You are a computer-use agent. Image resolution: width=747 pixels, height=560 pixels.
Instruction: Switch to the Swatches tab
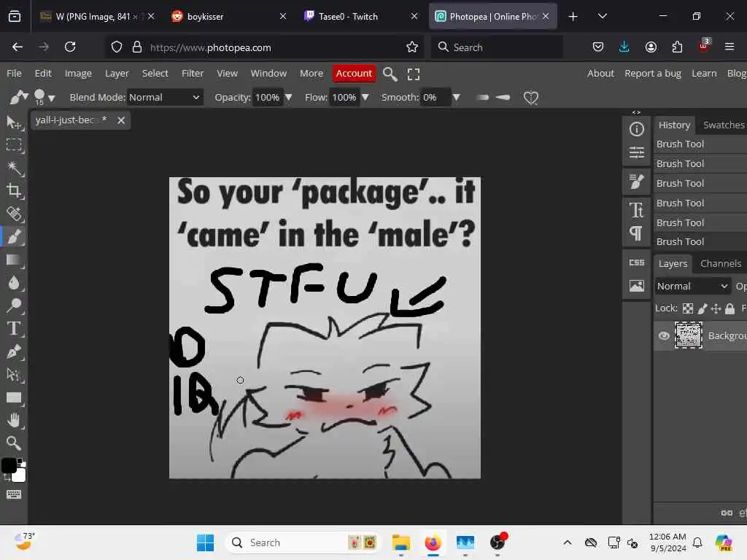pos(723,125)
